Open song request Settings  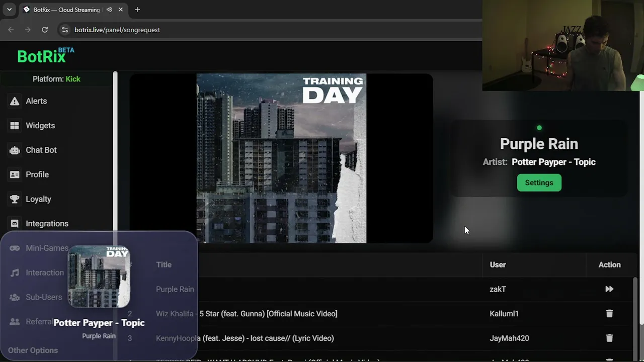click(x=539, y=183)
